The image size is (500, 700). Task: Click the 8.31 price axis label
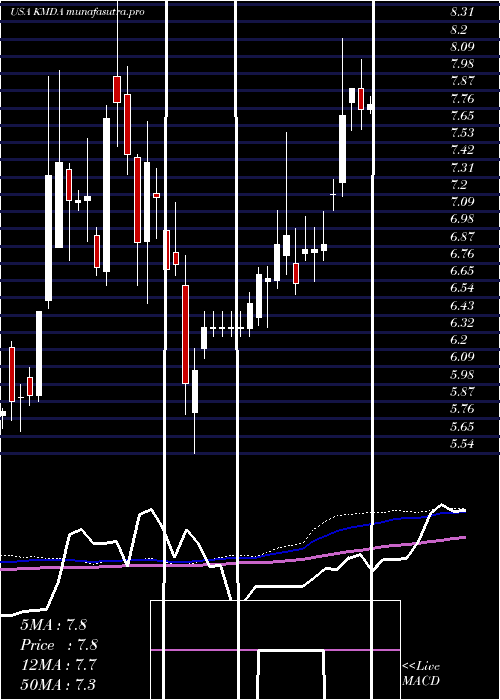click(462, 12)
